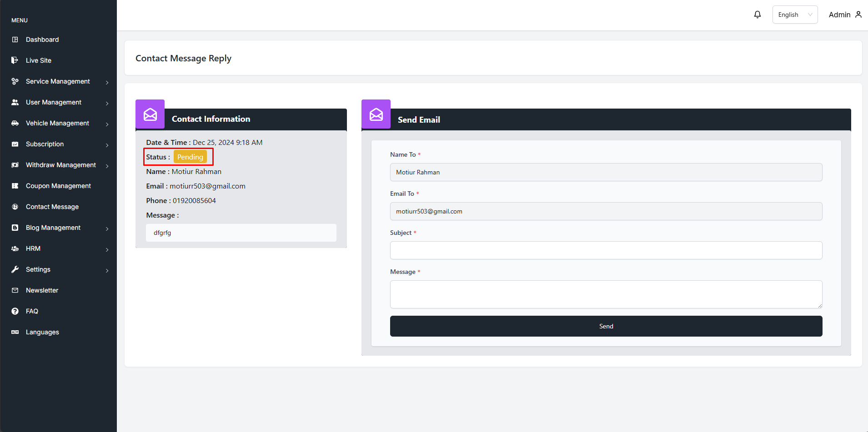Click the Admin user profile icon
The width and height of the screenshot is (868, 432).
pos(858,15)
